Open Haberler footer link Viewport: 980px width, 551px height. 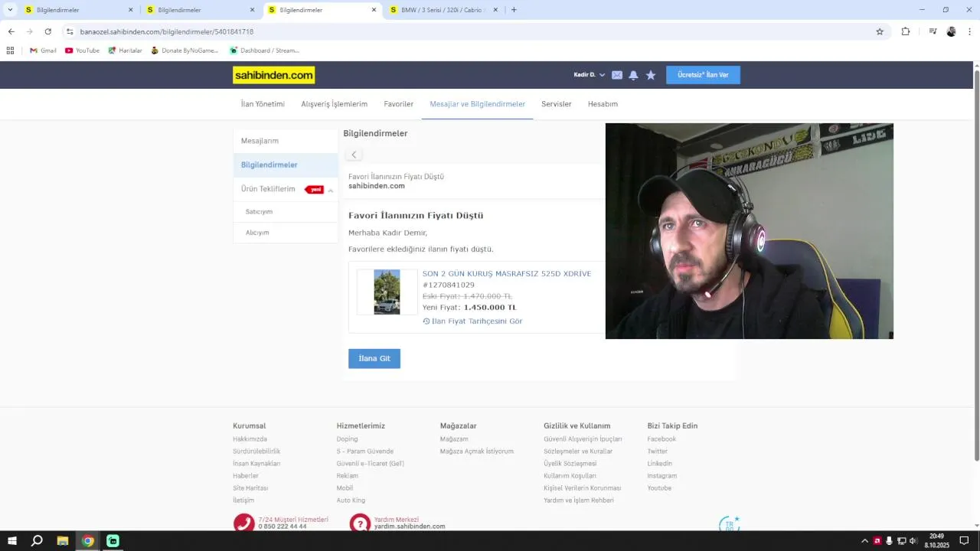246,476
